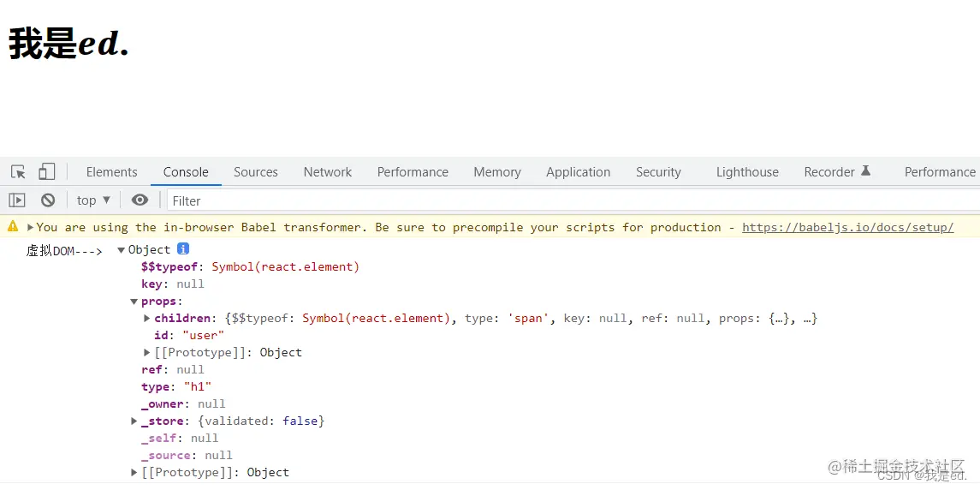The height and width of the screenshot is (490, 980).
Task: Show the console sidebar icon
Action: pyautogui.click(x=17, y=200)
